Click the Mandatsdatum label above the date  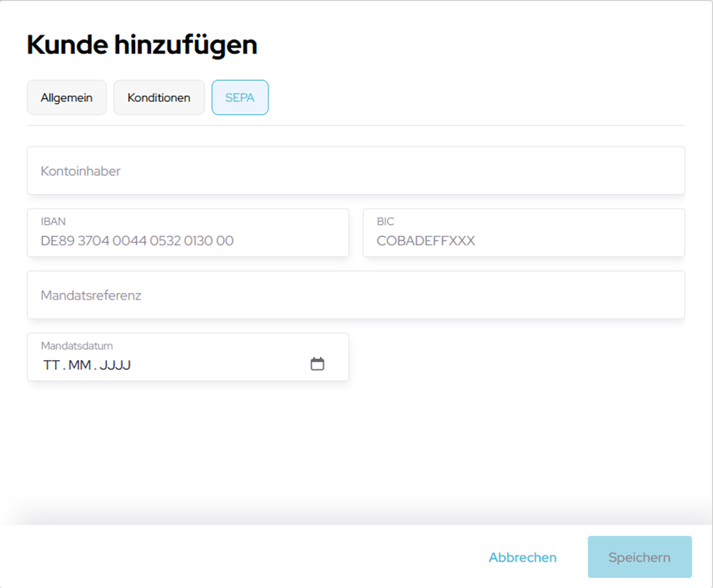click(76, 346)
